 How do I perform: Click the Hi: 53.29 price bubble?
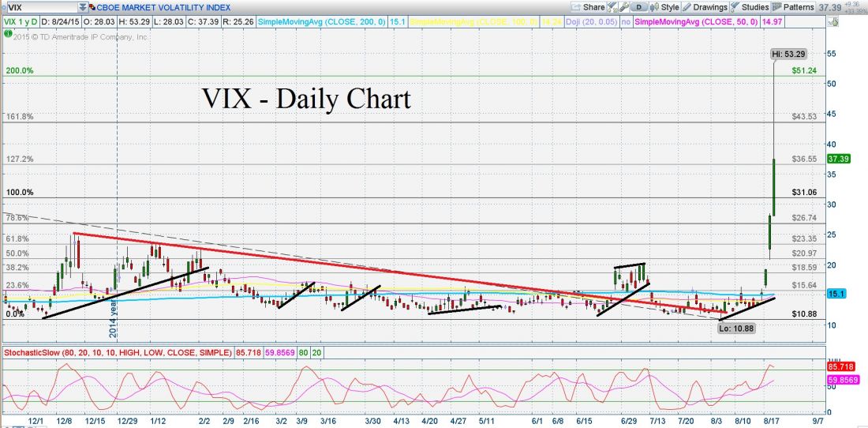coord(791,54)
